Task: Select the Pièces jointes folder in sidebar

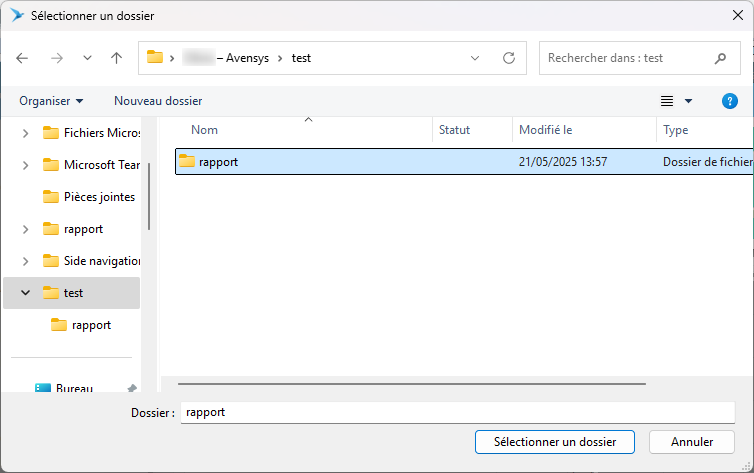Action: pyautogui.click(x=99, y=197)
